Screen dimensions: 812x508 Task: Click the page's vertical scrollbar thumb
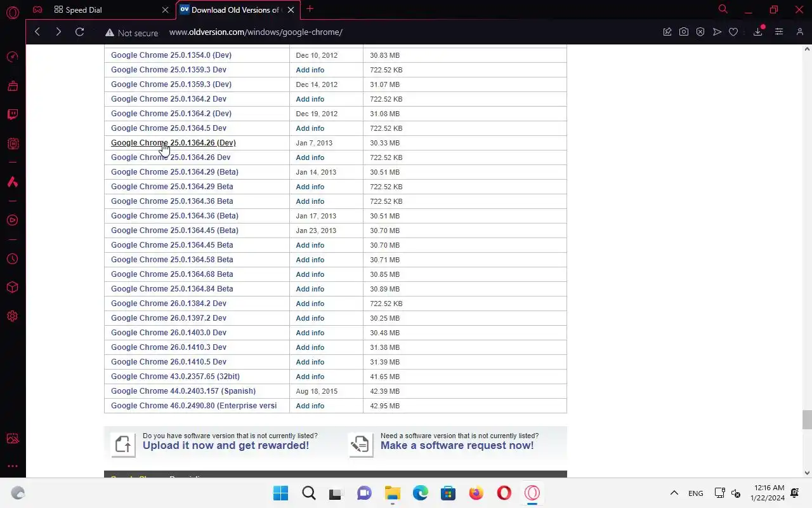[807, 420]
